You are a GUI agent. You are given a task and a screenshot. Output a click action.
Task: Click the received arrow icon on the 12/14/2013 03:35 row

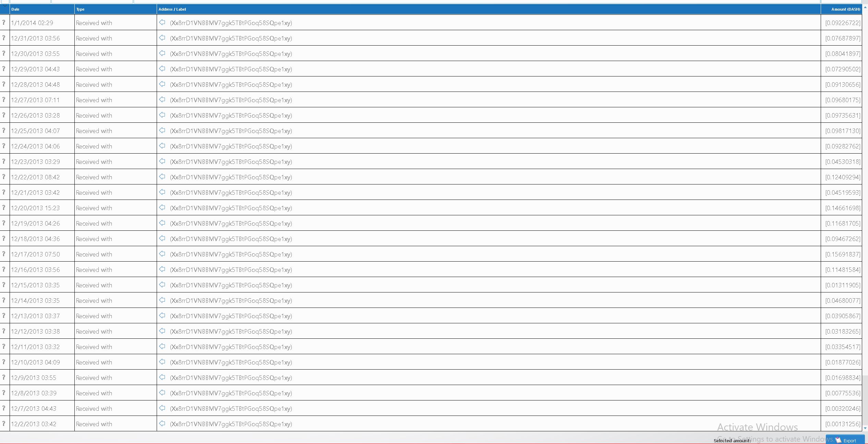click(x=162, y=300)
